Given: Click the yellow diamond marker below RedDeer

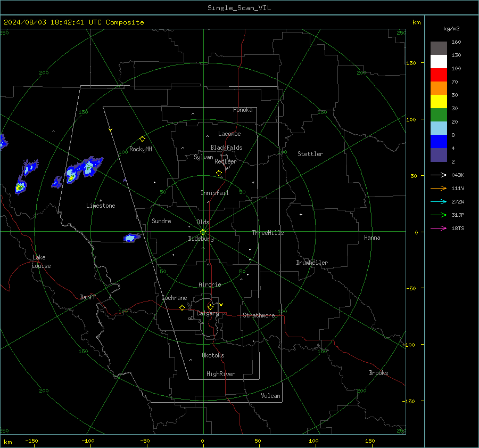Looking at the screenshot, I should 219,173.
